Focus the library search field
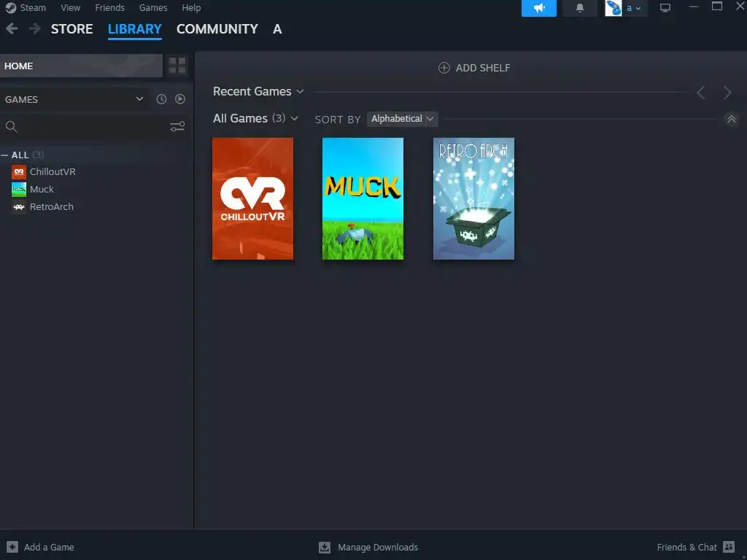Image resolution: width=747 pixels, height=560 pixels. (x=93, y=127)
